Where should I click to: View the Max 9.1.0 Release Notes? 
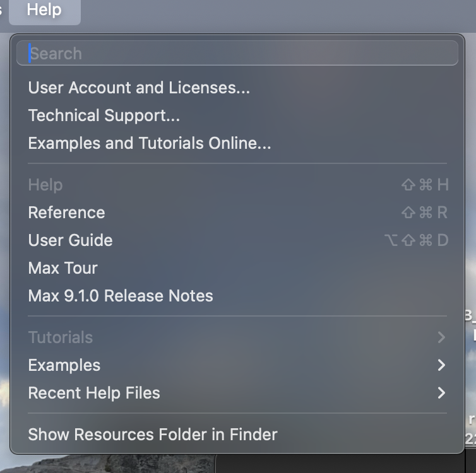click(x=121, y=296)
